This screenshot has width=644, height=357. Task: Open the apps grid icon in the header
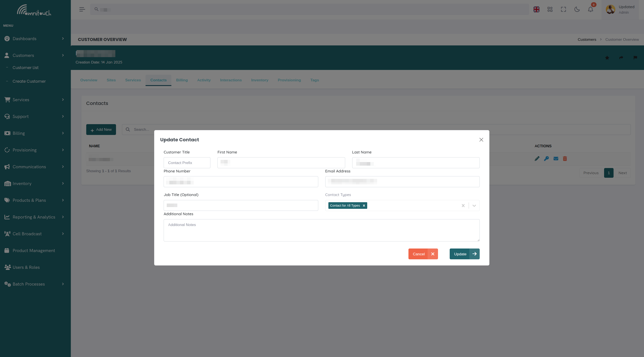pyautogui.click(x=550, y=9)
